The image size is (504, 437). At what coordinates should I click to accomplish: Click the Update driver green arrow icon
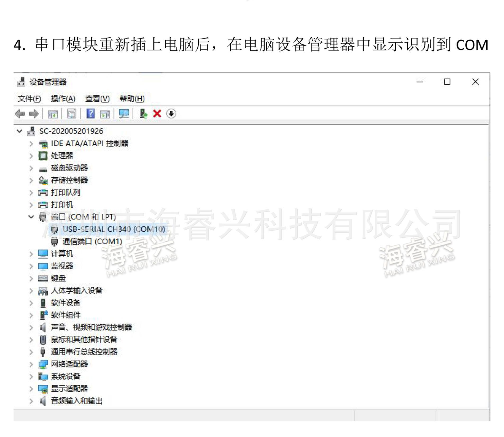(x=143, y=114)
